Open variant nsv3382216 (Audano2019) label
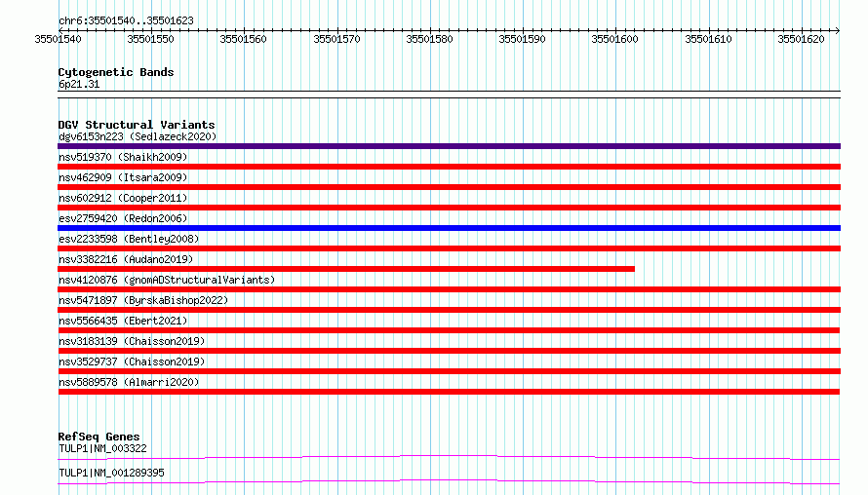This screenshot has width=868, height=495. 126,259
